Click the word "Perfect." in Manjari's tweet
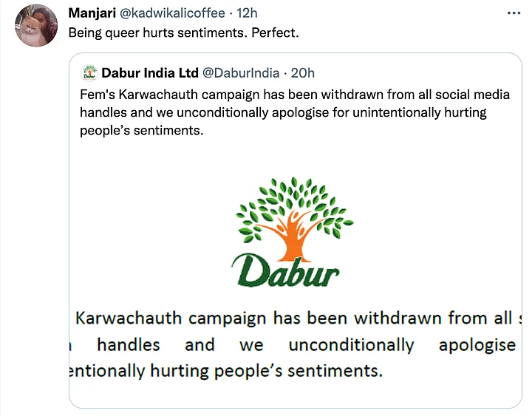This screenshot has height=416, width=532. pyautogui.click(x=275, y=33)
